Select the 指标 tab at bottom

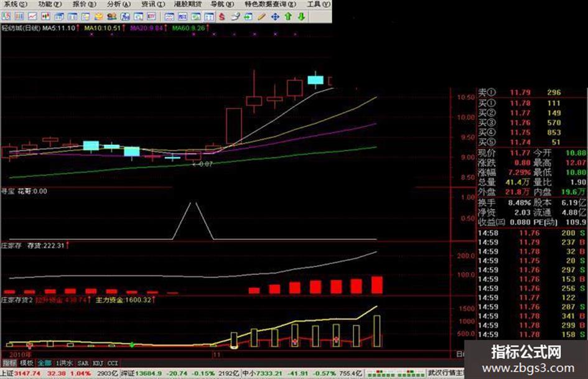pos(9,363)
